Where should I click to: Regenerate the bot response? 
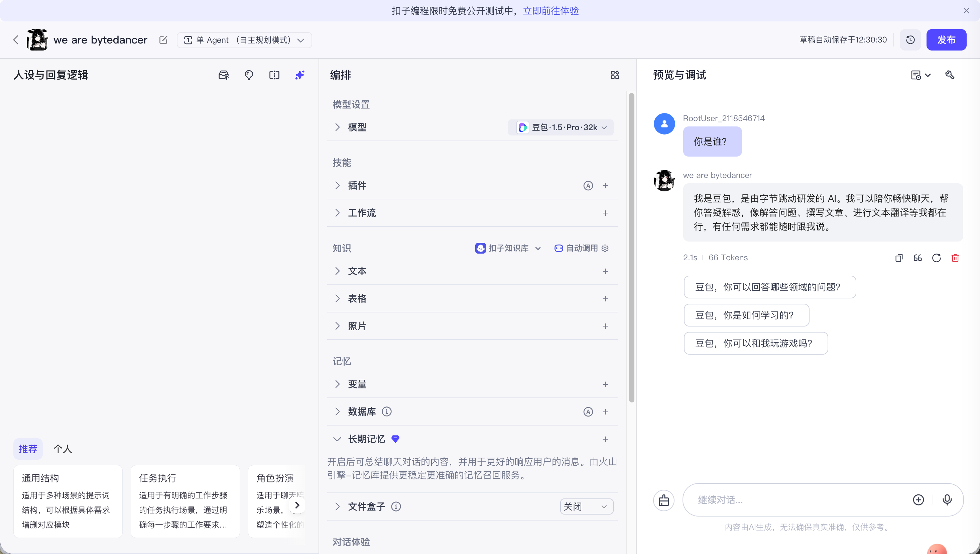(x=937, y=258)
